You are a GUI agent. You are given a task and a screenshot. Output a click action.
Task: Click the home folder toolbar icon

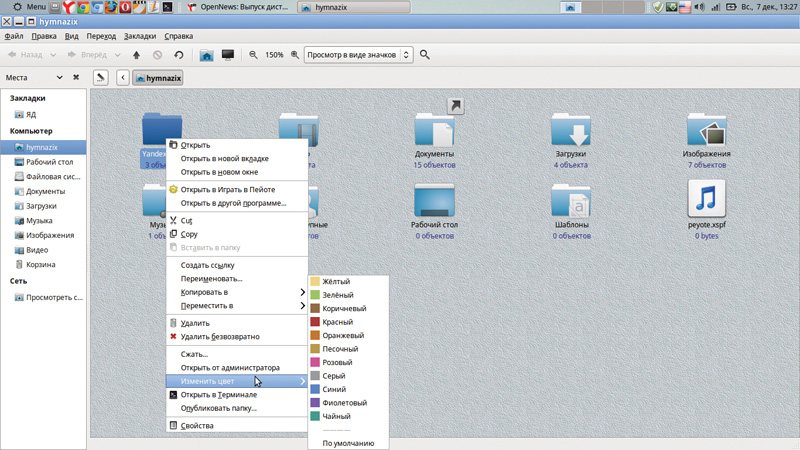pyautogui.click(x=206, y=55)
